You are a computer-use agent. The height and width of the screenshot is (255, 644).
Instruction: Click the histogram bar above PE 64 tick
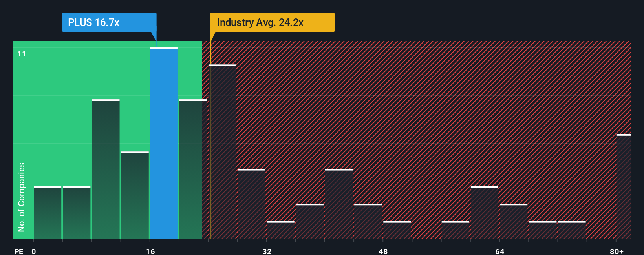point(514,221)
